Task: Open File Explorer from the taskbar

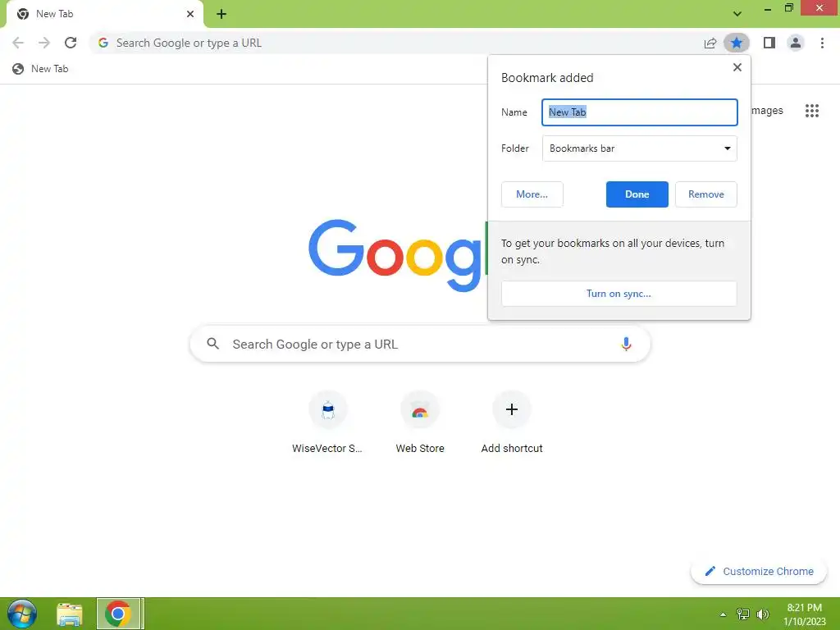Action: coord(70,614)
